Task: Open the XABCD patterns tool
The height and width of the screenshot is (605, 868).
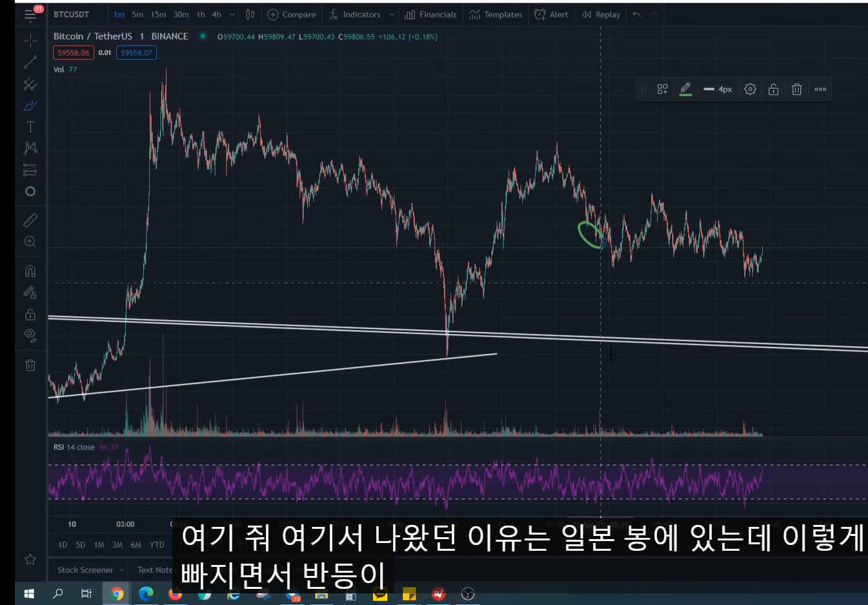Action: [x=30, y=148]
